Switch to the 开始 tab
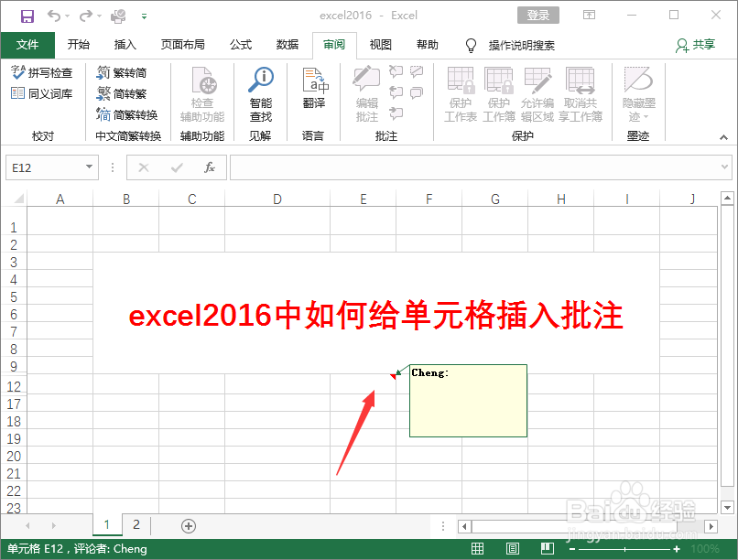 pyautogui.click(x=78, y=45)
